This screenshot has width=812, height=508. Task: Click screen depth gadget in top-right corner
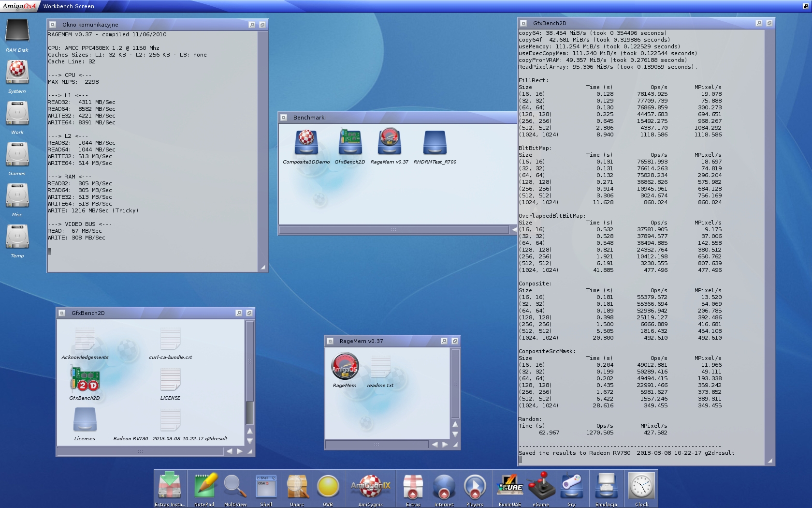(805, 6)
